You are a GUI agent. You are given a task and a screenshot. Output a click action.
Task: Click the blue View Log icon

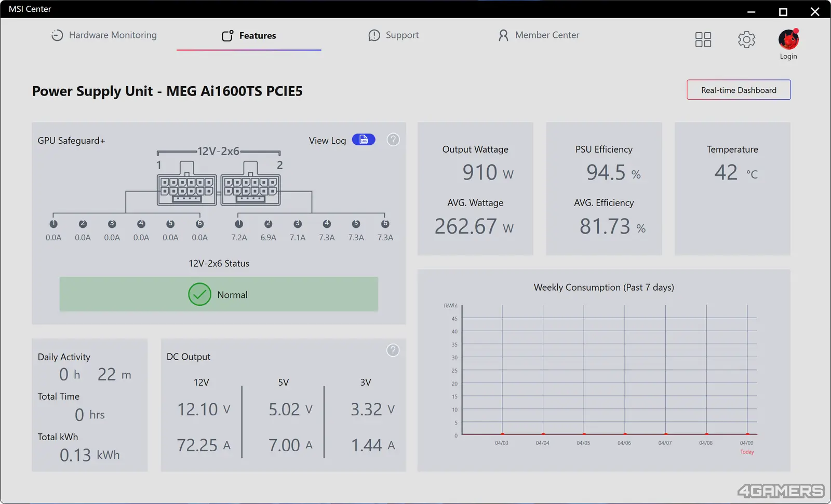[x=364, y=140]
